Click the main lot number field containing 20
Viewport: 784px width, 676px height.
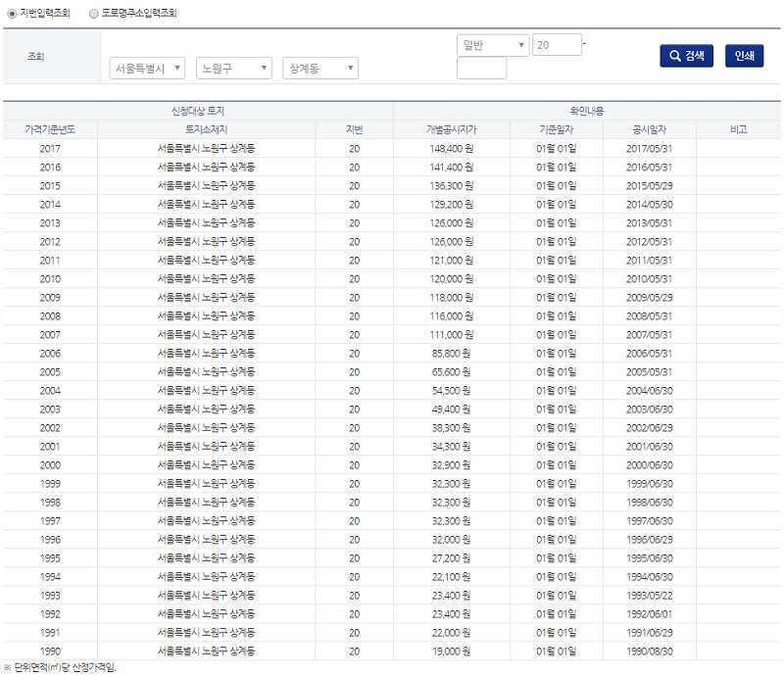pos(557,44)
